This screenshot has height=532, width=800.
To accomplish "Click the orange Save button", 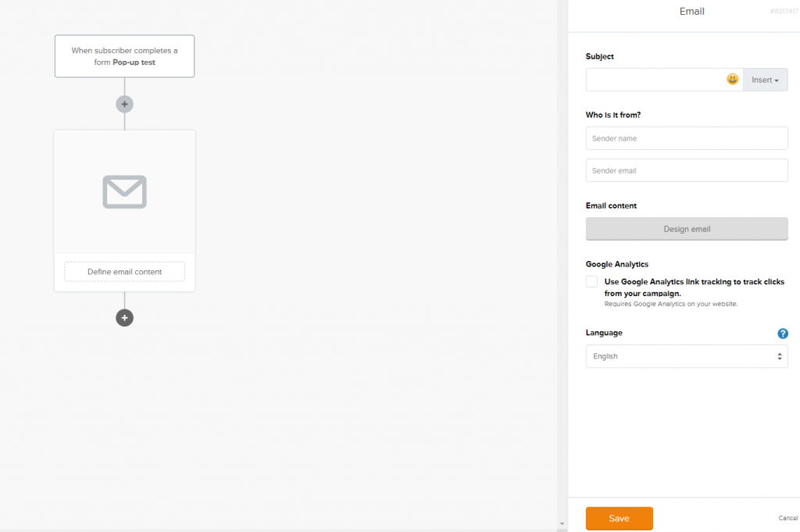I will tap(619, 518).
